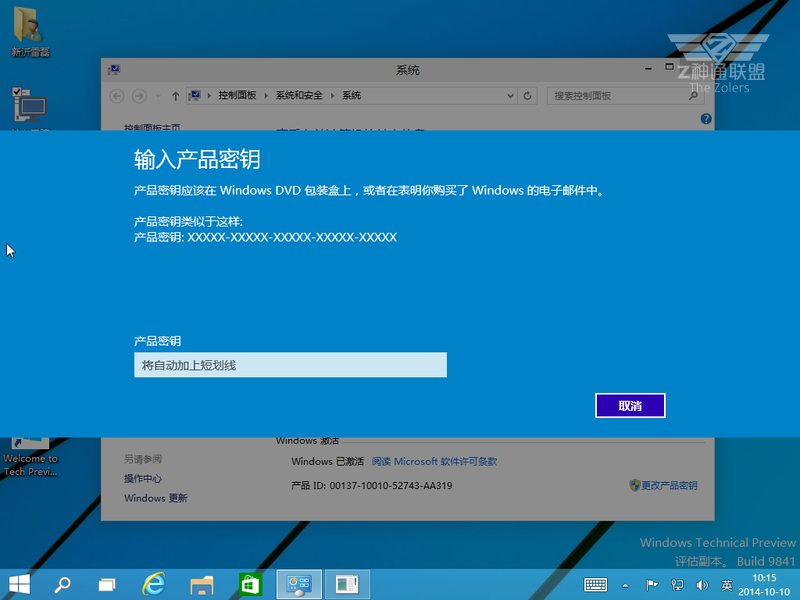This screenshot has height=600, width=800.
Task: Show hidden tray icons
Action: (626, 586)
